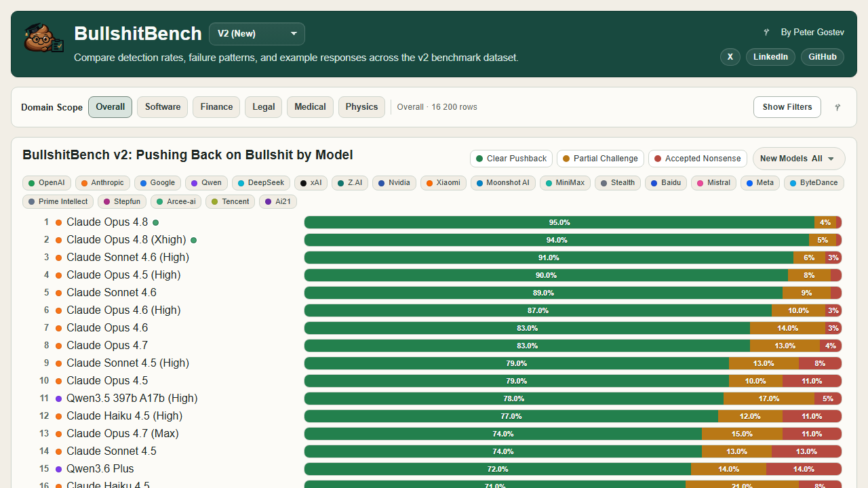
Task: Click the red 14.0% segment for Qwen3.6 Plus
Action: (804, 469)
